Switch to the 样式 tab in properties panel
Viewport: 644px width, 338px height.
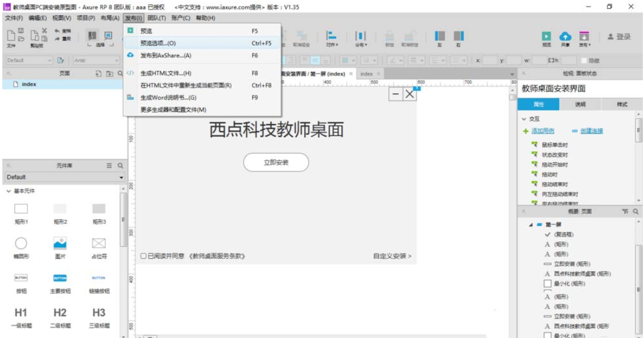pyautogui.click(x=622, y=103)
